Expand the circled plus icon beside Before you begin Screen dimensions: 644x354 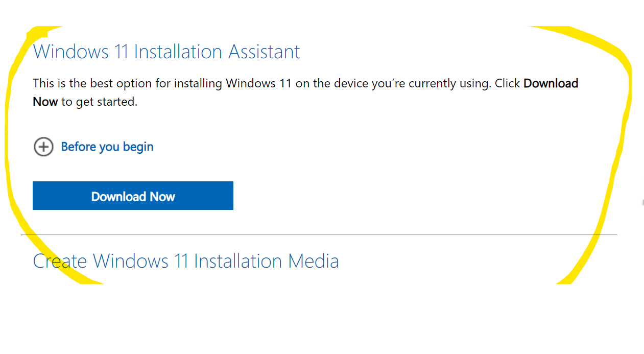pyautogui.click(x=43, y=147)
